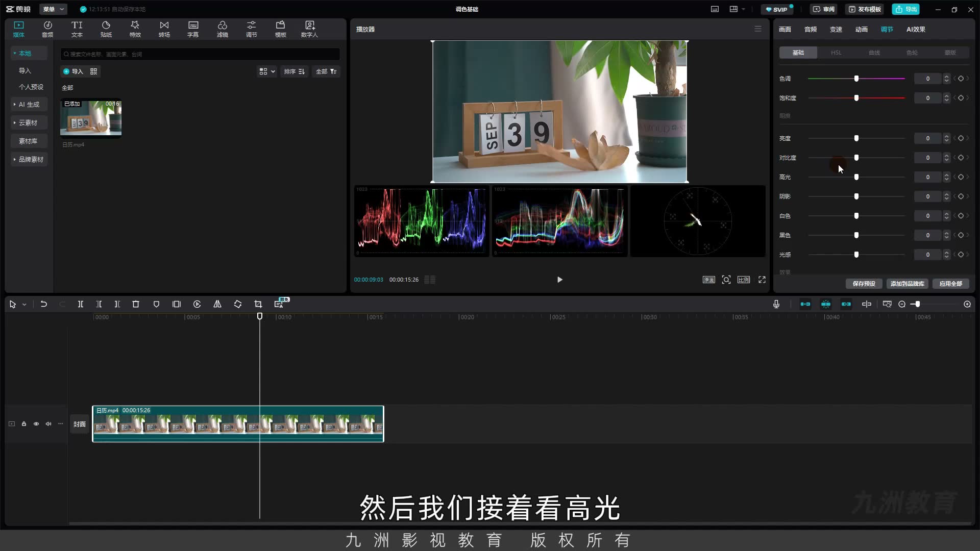980x551 pixels.
Task: Click the zoom out timeline icon
Action: [902, 304]
